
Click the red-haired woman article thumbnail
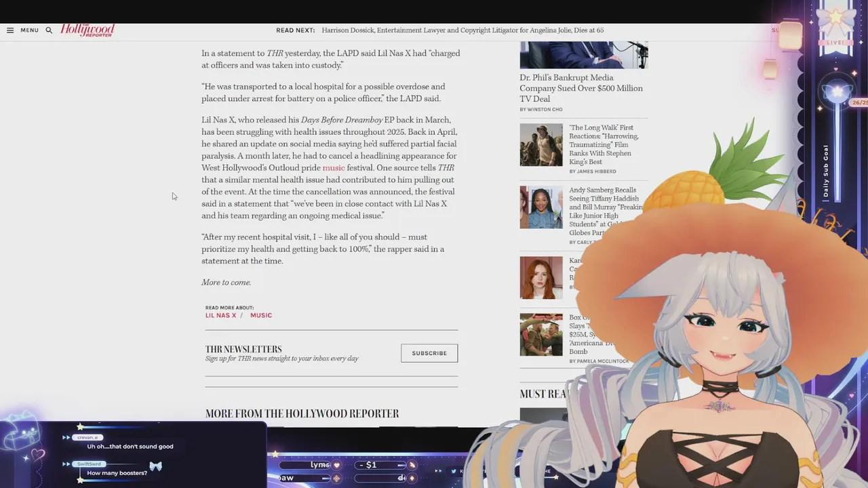tap(541, 277)
